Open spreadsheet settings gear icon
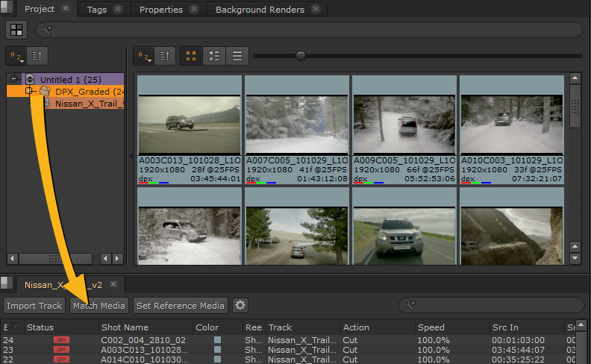The image size is (591, 364). [240, 305]
